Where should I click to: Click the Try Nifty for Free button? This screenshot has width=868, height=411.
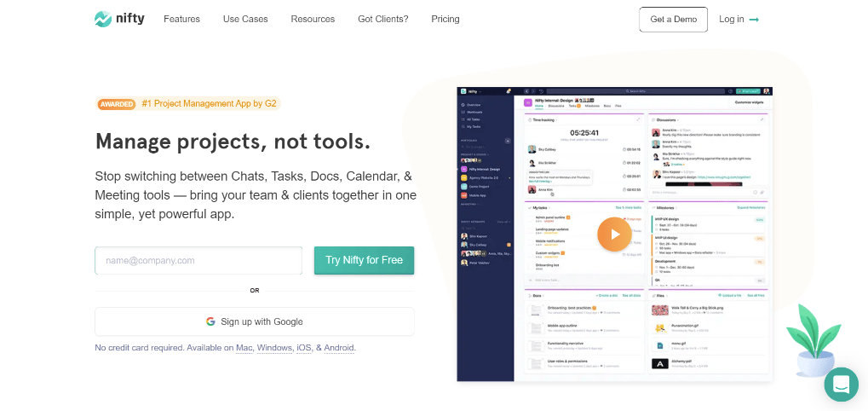click(364, 260)
